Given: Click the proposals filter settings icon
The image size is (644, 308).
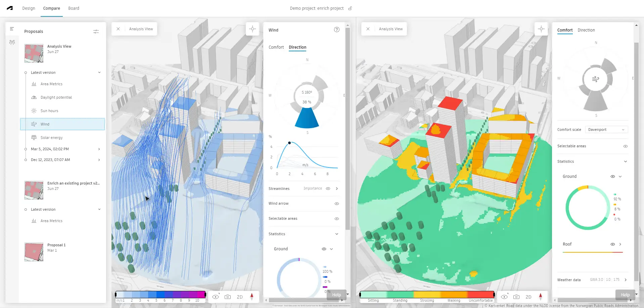Looking at the screenshot, I should tap(96, 32).
